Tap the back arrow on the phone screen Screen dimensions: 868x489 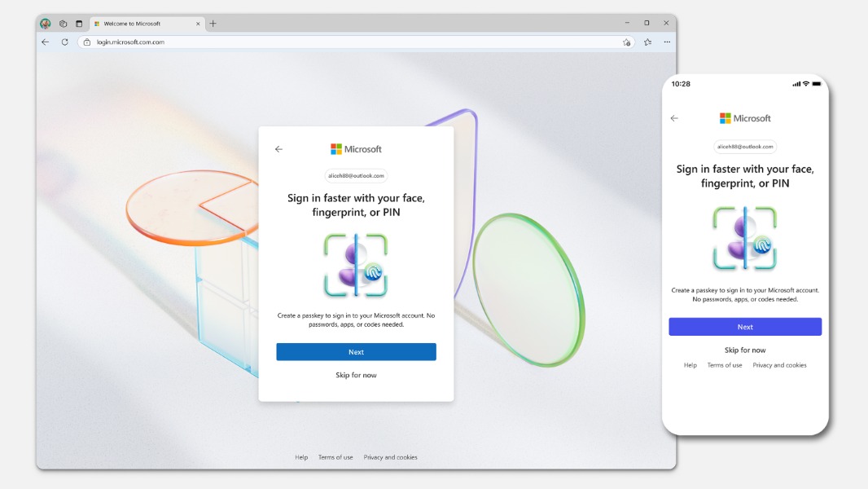(674, 118)
